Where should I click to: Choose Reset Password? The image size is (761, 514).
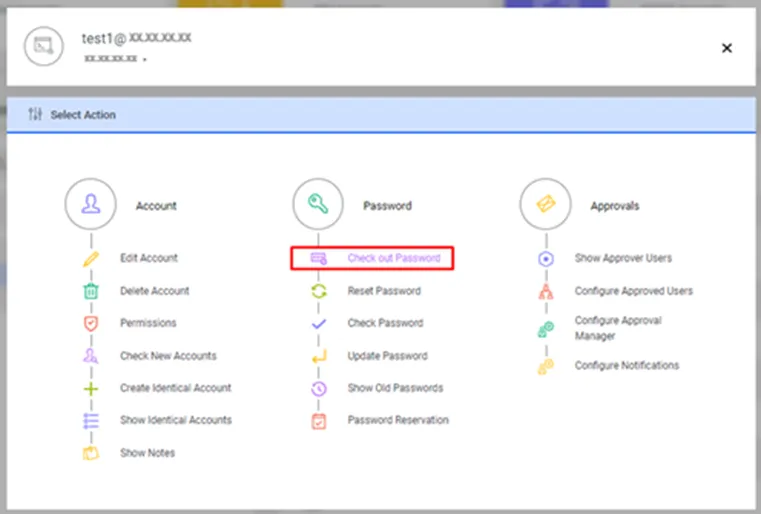pos(384,291)
